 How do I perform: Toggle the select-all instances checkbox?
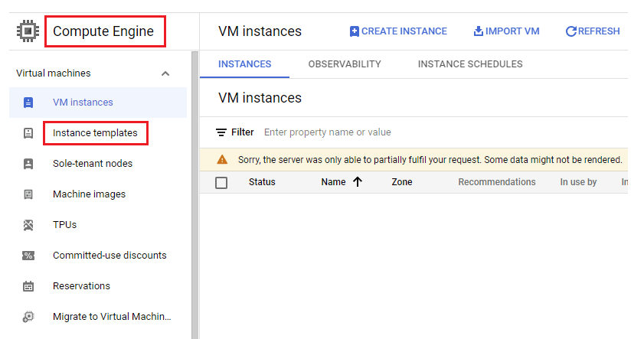[x=221, y=183]
